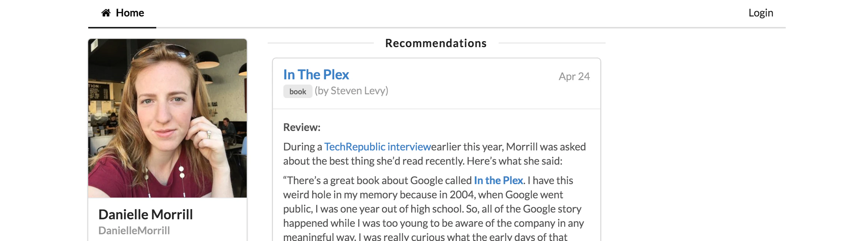Click the Apr 24 date
This screenshot has width=868, height=241.
(574, 76)
